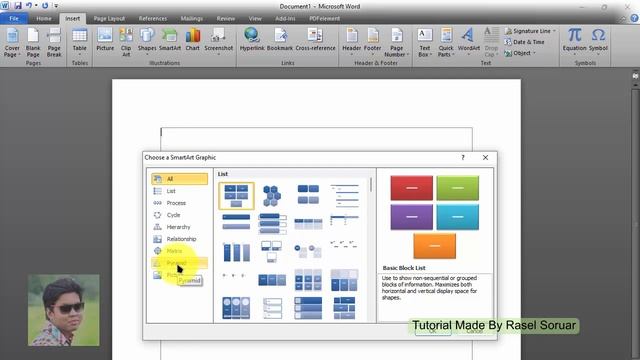Open the Header options

(351, 41)
